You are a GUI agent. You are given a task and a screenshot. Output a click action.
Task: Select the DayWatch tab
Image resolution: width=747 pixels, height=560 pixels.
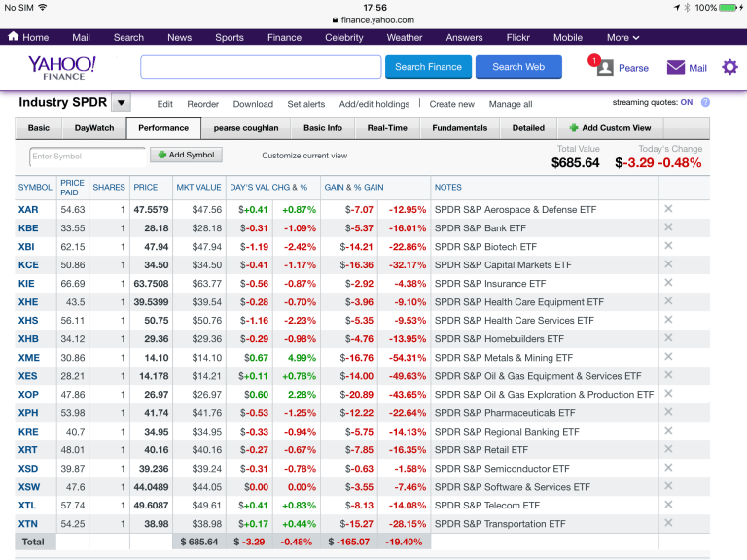(x=94, y=128)
